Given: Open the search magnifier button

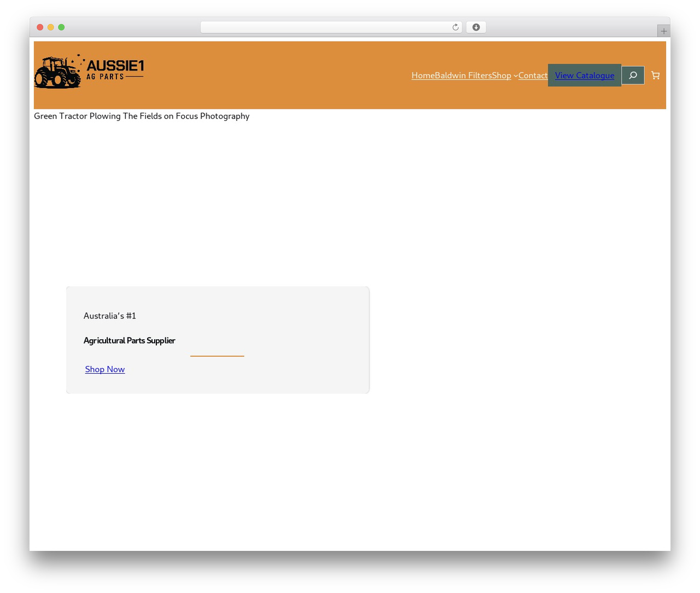Looking at the screenshot, I should click(x=633, y=75).
